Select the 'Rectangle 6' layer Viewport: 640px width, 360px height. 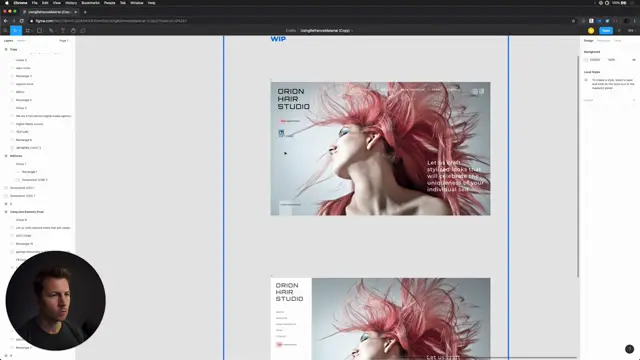pyautogui.click(x=24, y=140)
